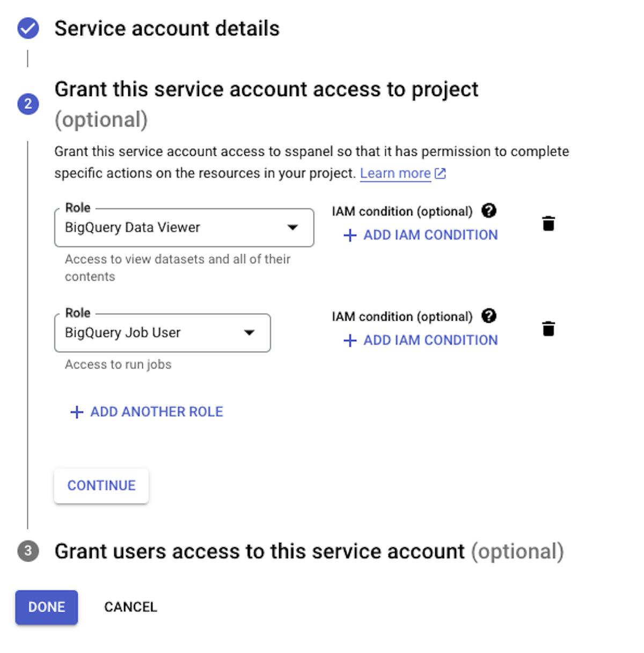Click Add Another Role

[x=147, y=412]
